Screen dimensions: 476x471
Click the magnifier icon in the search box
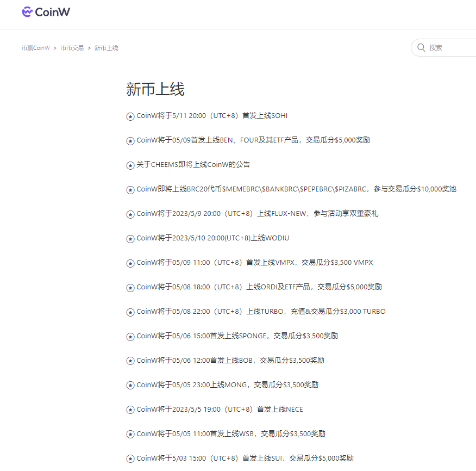pos(421,47)
